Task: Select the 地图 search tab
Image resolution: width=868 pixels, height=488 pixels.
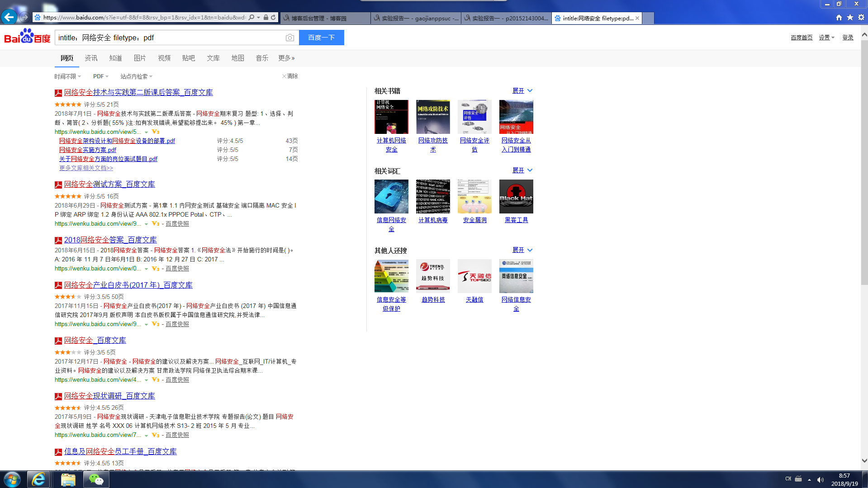Action: (x=237, y=58)
